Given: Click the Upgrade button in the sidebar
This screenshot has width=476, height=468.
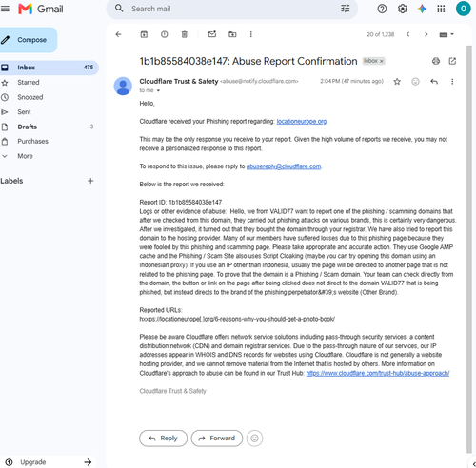Looking at the screenshot, I should [x=48, y=462].
